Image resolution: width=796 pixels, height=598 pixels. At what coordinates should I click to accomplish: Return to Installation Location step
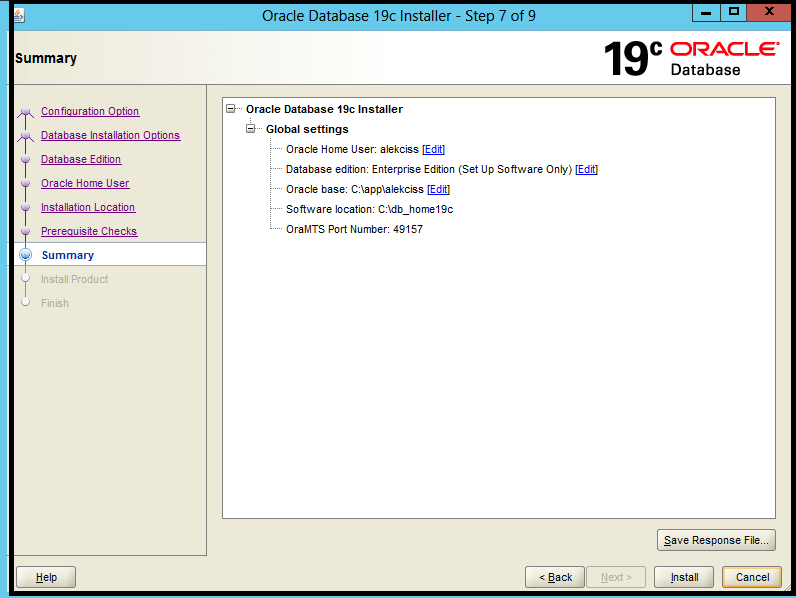tap(88, 207)
